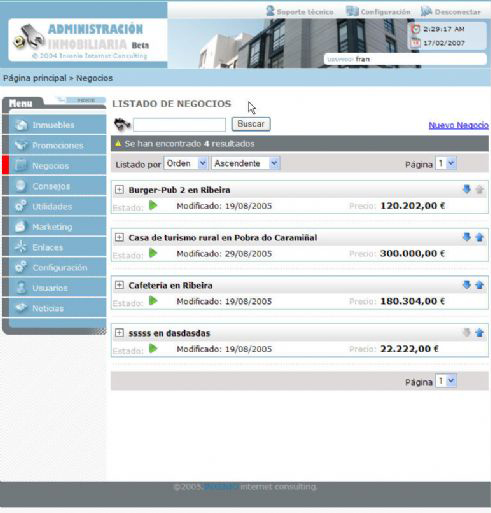Move sssss en dasdasdas entry up
Image resolution: width=491 pixels, height=513 pixels.
tap(480, 333)
